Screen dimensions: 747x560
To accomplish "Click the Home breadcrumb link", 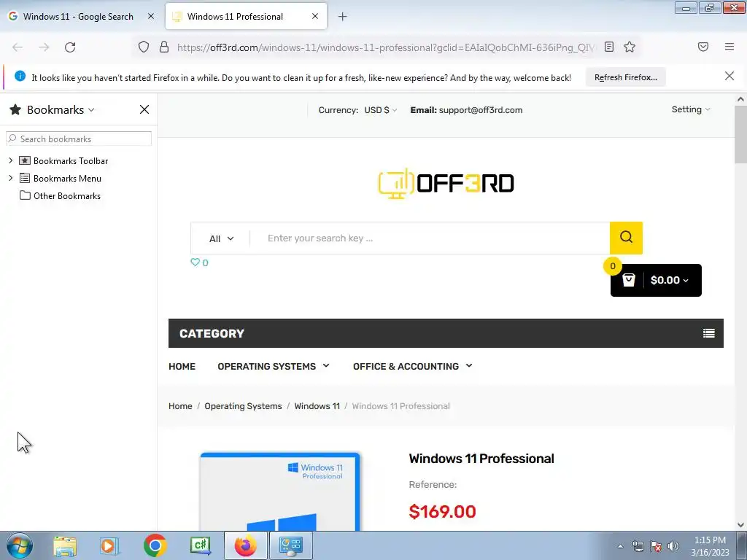I will [x=180, y=406].
